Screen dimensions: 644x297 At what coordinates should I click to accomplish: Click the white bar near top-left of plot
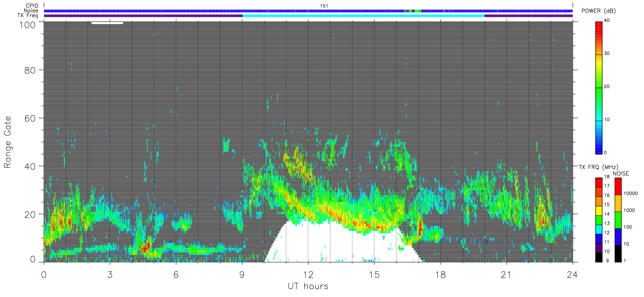[x=108, y=23]
